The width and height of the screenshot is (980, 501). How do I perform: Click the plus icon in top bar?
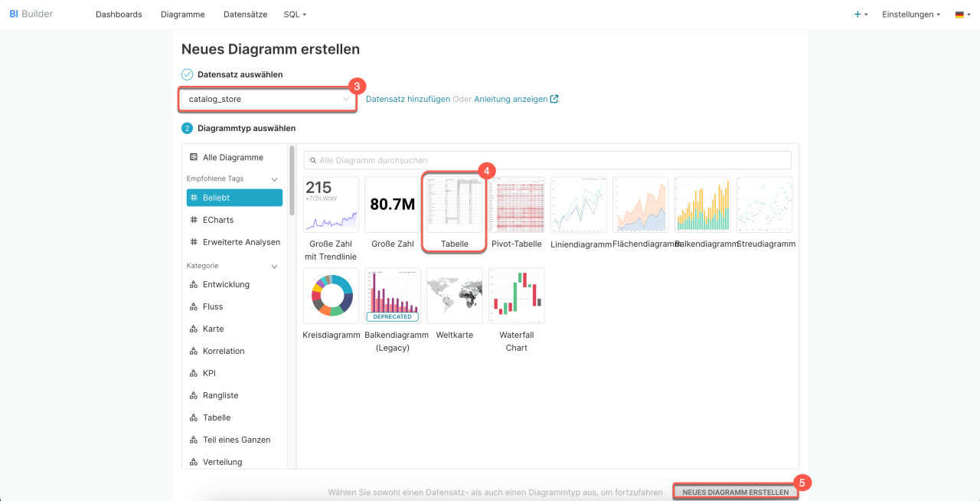857,15
